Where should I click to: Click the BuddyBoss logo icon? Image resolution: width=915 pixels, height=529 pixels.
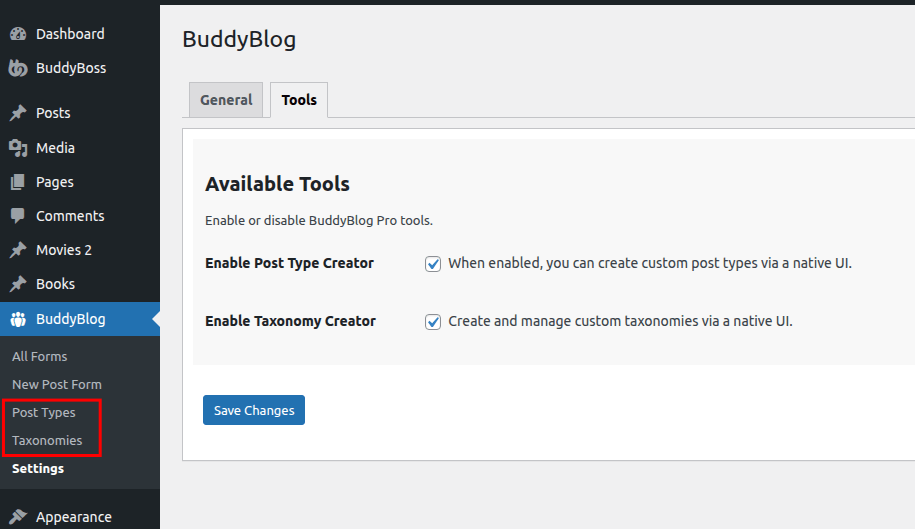tap(18, 68)
